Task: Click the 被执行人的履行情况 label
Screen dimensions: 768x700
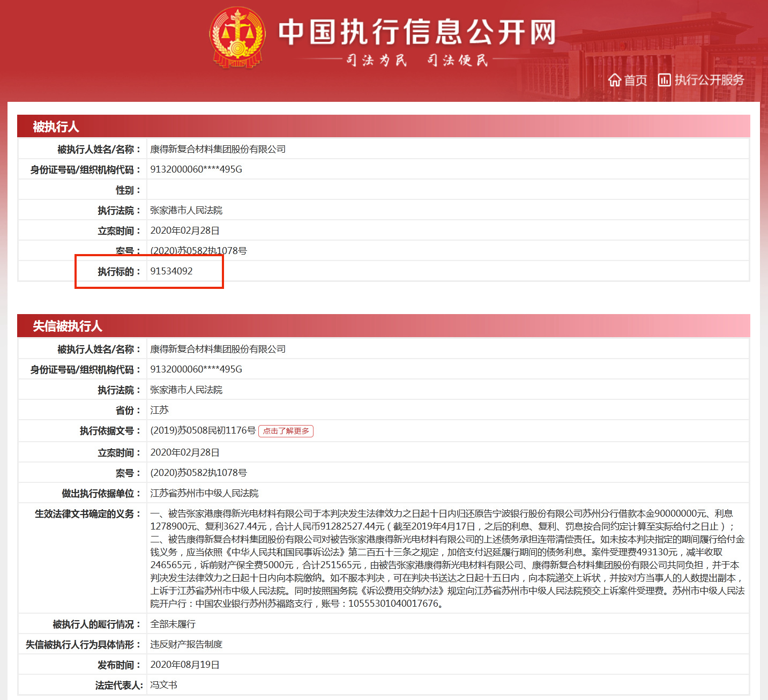Action: (96, 624)
